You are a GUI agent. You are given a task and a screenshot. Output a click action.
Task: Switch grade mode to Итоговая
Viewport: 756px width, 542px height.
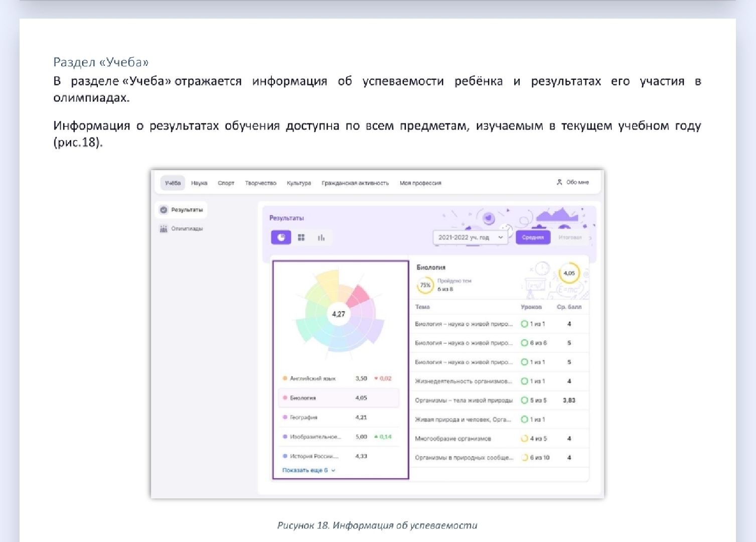coord(570,237)
